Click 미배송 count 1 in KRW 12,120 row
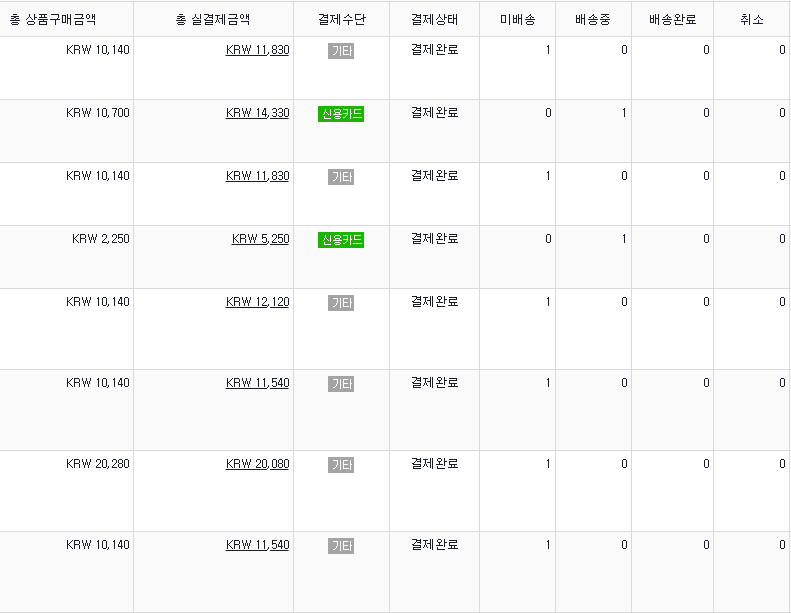 coord(548,302)
